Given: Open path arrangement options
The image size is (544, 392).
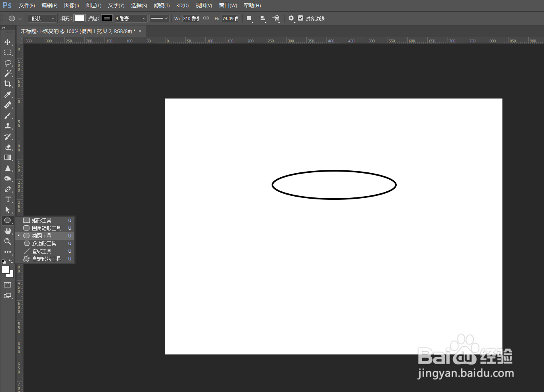Looking at the screenshot, I should (x=276, y=19).
